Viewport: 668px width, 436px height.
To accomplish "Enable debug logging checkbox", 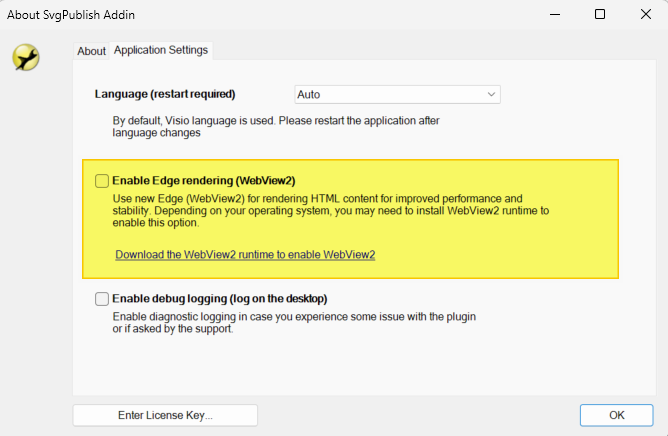I will coord(102,299).
